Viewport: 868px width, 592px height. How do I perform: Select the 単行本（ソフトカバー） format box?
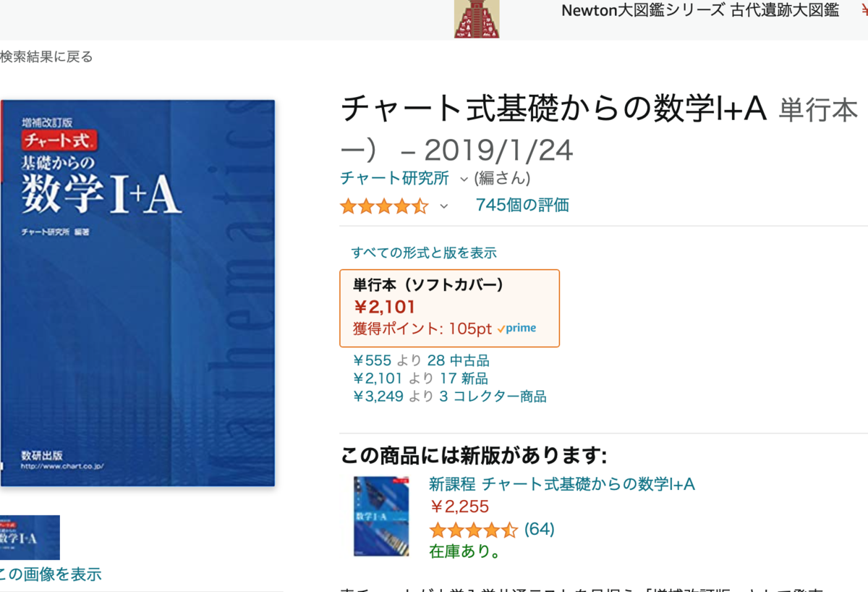449,308
